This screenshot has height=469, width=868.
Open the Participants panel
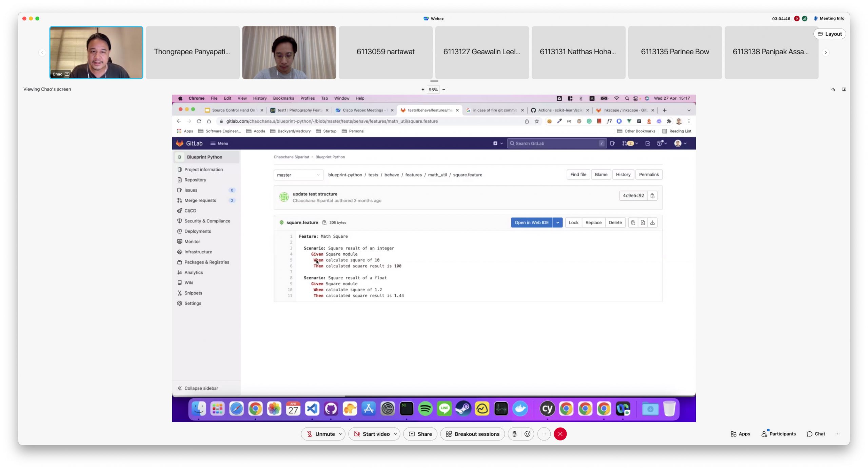point(778,434)
